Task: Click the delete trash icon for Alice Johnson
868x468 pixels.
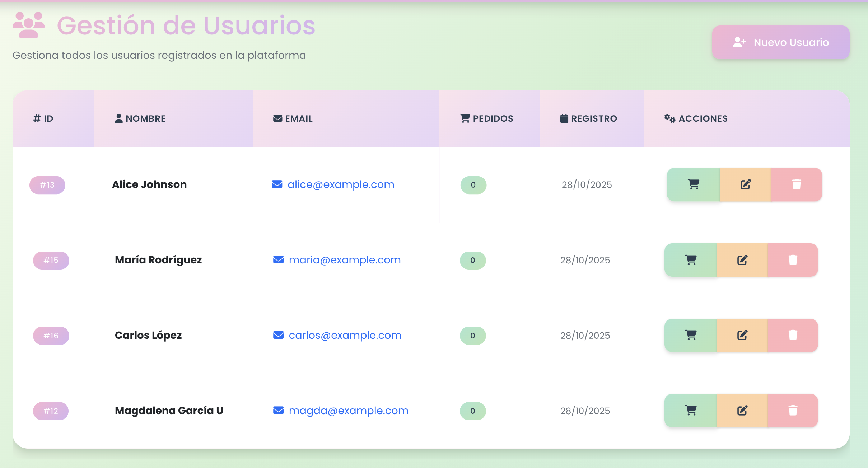Action: 796,184
